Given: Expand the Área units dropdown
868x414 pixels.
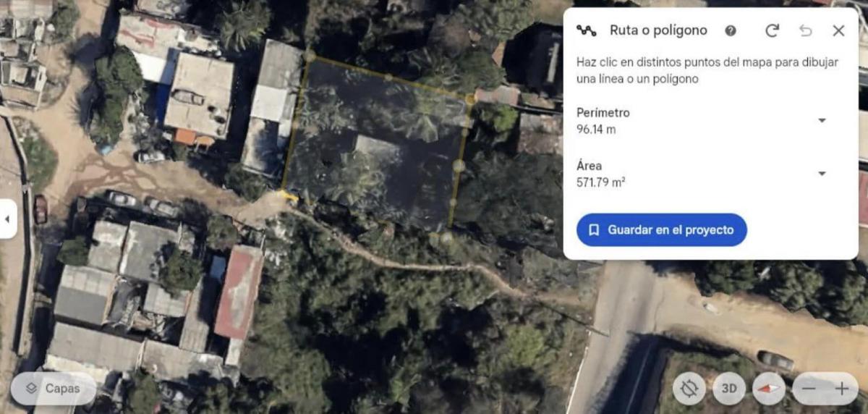Looking at the screenshot, I should [x=822, y=174].
